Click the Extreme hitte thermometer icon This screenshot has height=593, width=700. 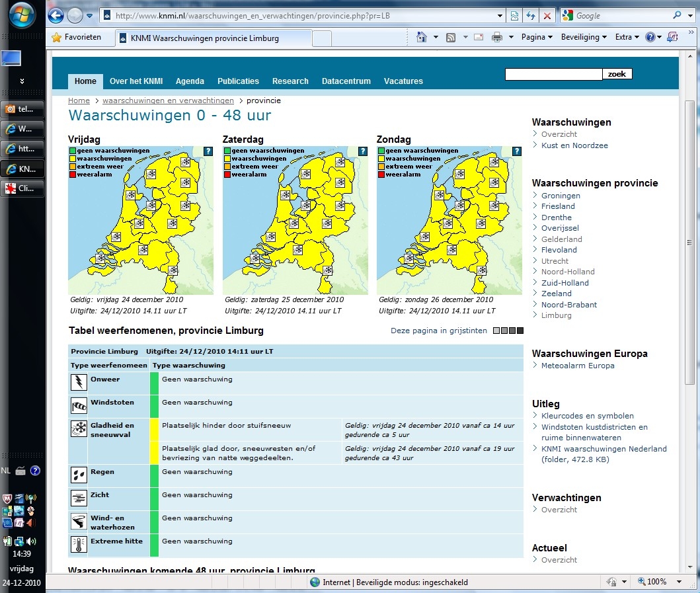click(79, 544)
